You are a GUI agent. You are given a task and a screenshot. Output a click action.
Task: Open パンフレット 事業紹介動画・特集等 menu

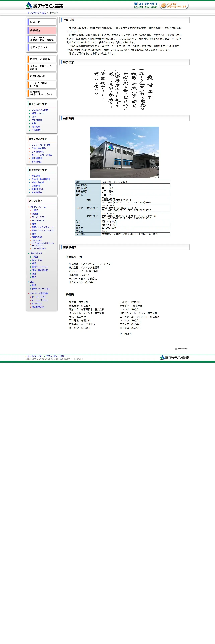pyautogui.click(x=42, y=39)
